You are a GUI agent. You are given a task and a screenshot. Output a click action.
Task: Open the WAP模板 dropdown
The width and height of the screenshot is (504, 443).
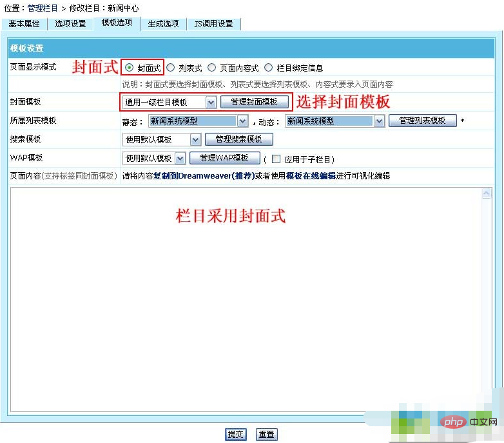coord(154,158)
